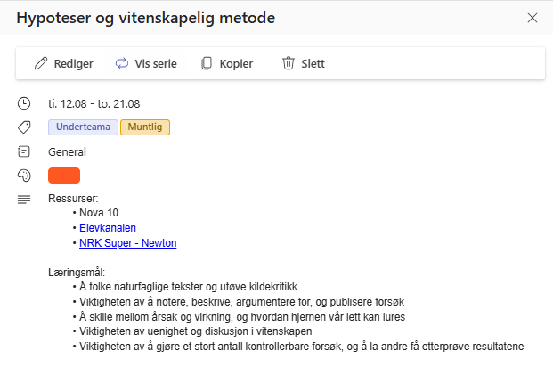Click the bullet about årsak og virkning
This screenshot has width=553, height=392.
tap(242, 317)
